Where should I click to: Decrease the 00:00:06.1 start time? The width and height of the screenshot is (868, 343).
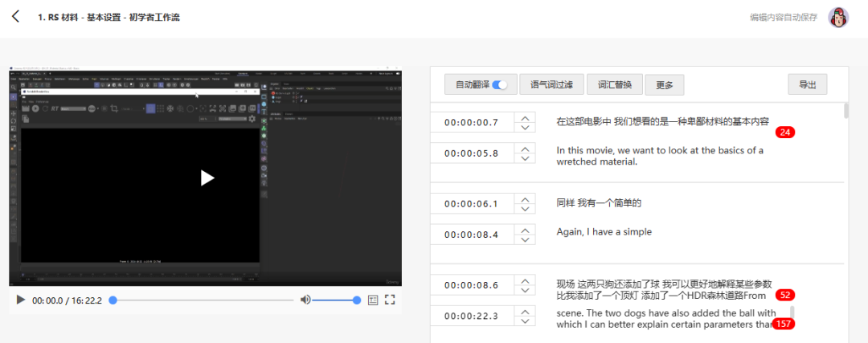[525, 208]
